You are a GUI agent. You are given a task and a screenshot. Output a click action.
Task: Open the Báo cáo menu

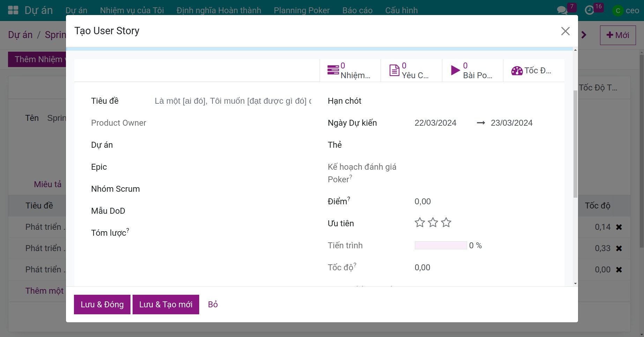357,10
